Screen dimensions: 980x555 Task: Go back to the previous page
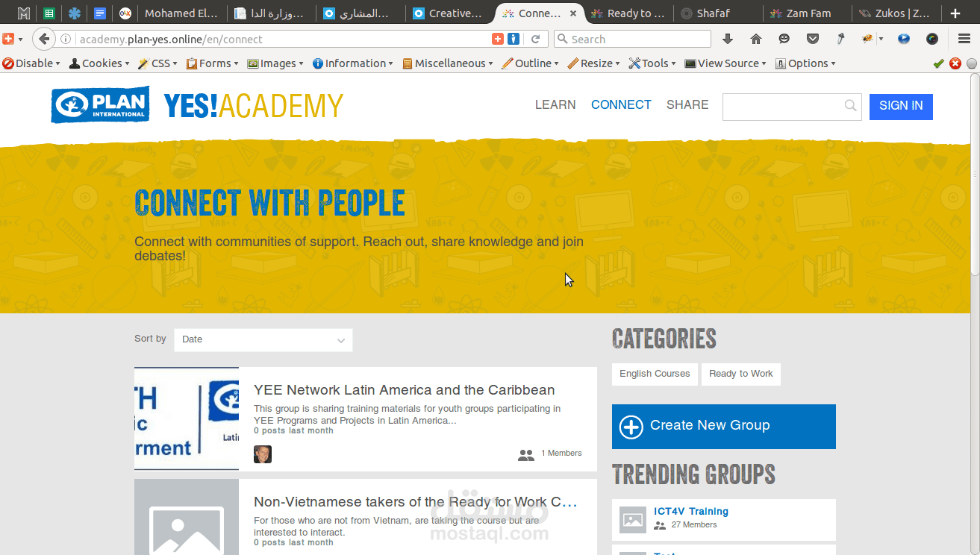point(44,39)
